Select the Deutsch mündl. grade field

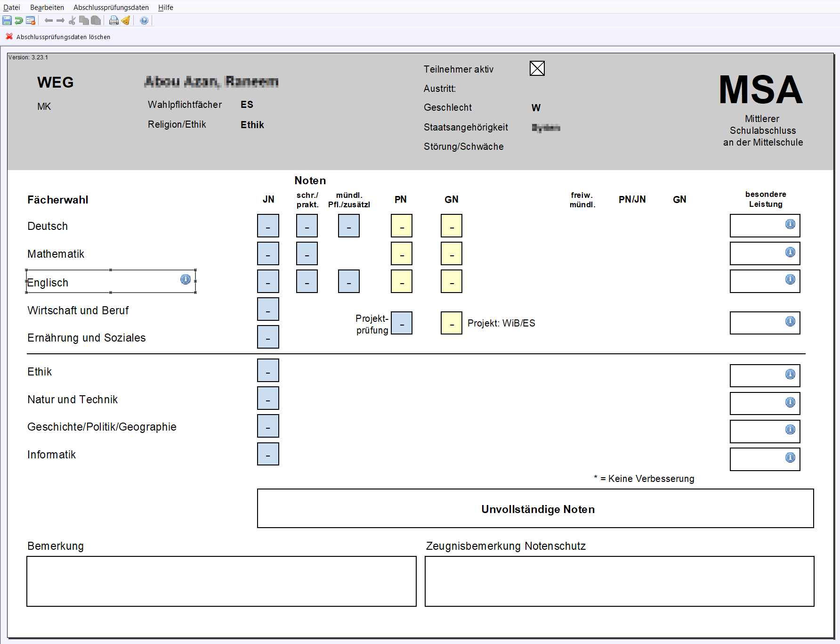[349, 226]
